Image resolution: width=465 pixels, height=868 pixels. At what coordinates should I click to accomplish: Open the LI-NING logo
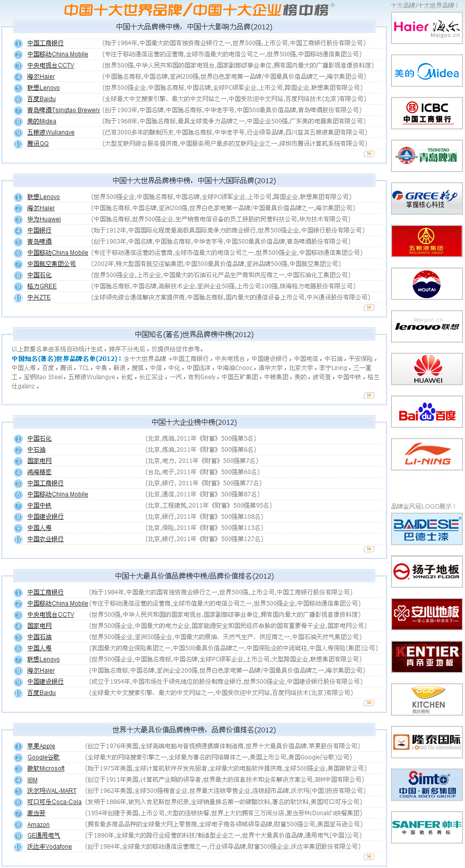[x=427, y=454]
